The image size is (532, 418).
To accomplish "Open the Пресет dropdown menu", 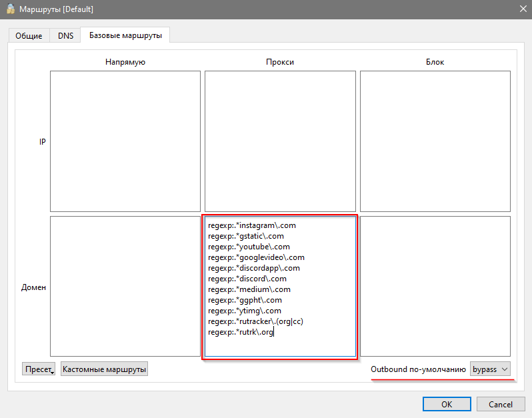I will pos(39,369).
